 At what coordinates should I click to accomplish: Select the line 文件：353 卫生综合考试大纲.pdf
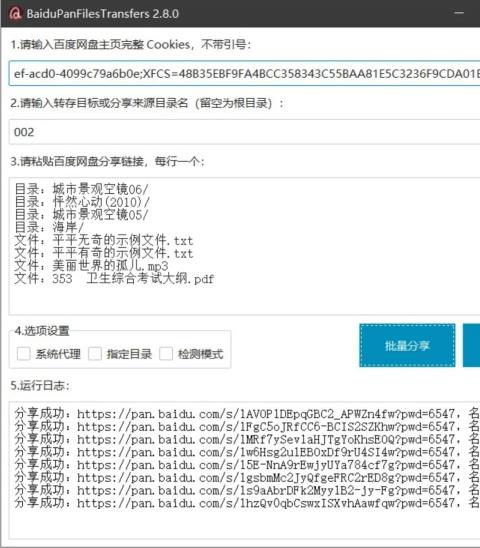114,279
